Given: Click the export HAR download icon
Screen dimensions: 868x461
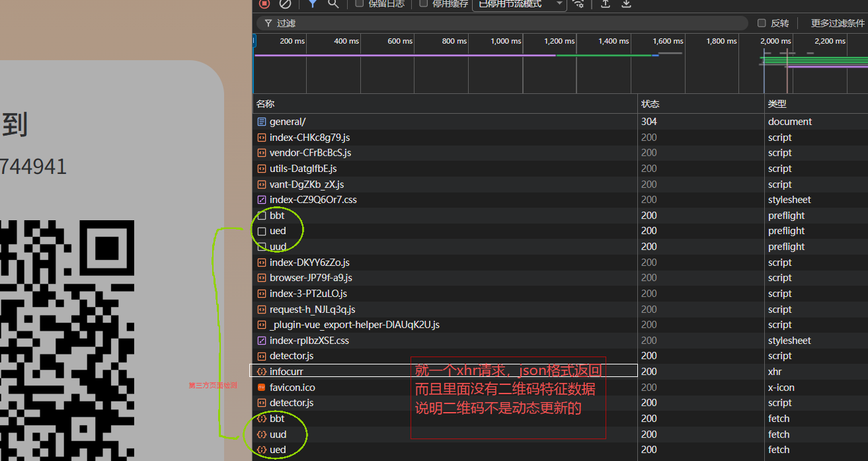Looking at the screenshot, I should click(x=627, y=3).
